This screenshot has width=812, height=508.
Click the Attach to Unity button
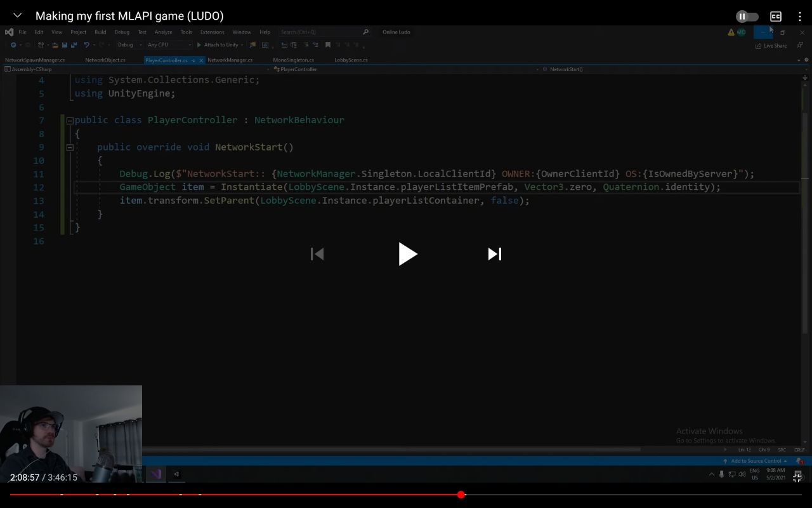(219, 45)
